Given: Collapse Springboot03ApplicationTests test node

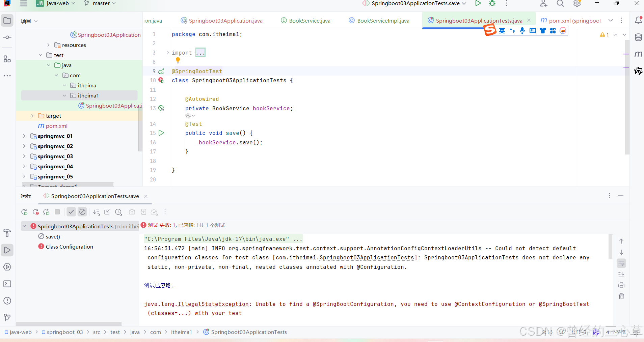Looking at the screenshot, I should click(25, 226).
